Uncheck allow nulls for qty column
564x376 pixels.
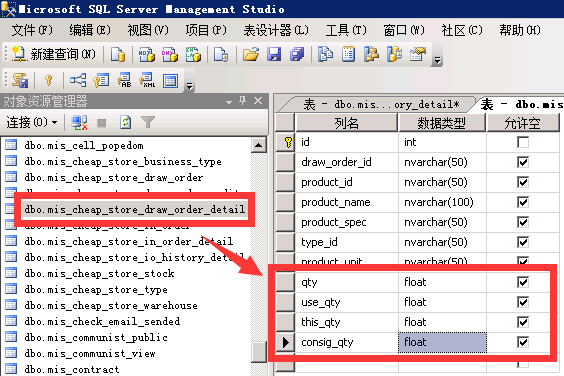pos(523,282)
